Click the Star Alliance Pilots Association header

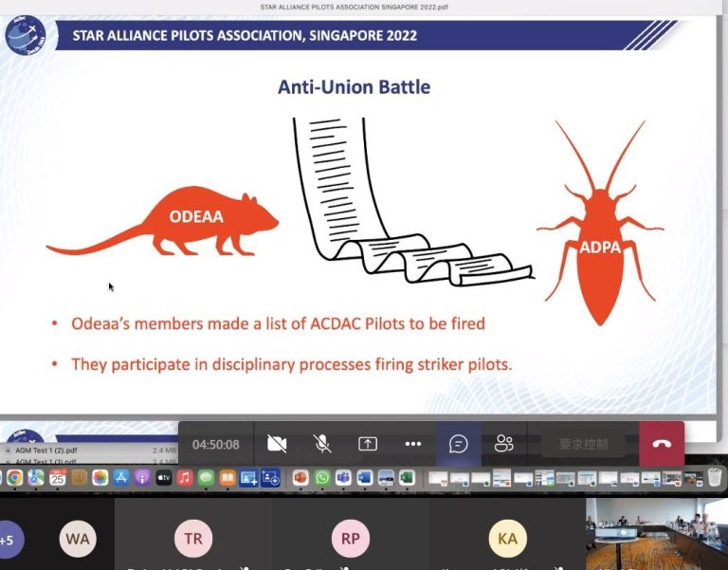[245, 36]
